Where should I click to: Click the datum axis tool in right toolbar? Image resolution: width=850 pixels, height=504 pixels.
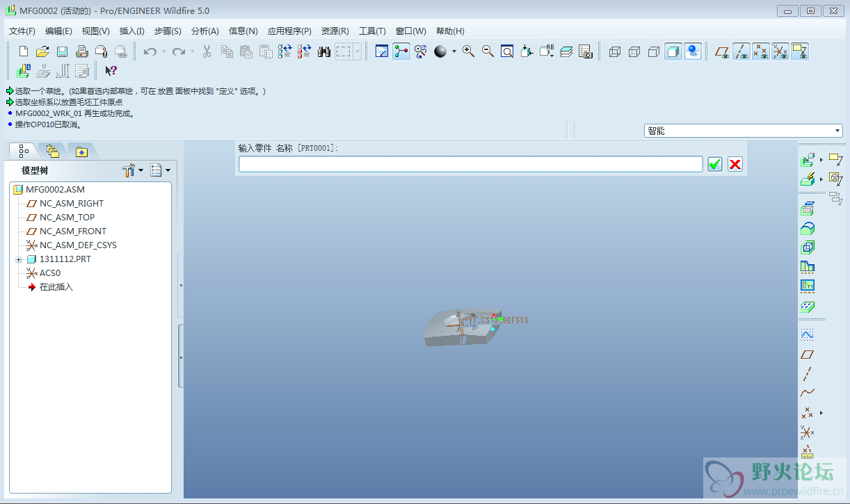pos(808,374)
